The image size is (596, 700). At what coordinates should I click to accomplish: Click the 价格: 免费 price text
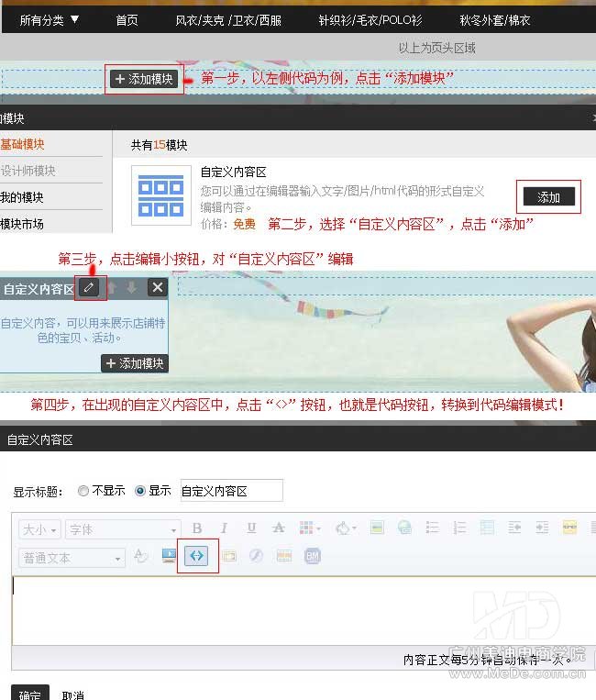coord(228,224)
